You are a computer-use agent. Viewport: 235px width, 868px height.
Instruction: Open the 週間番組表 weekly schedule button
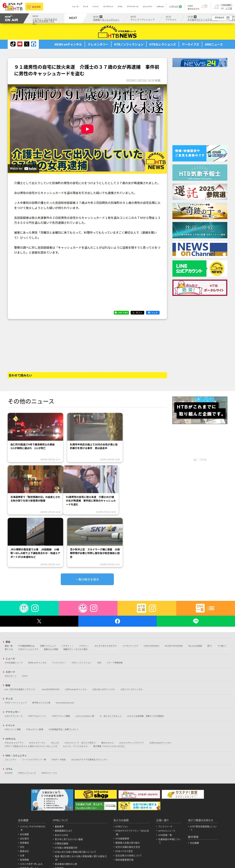pos(222,18)
